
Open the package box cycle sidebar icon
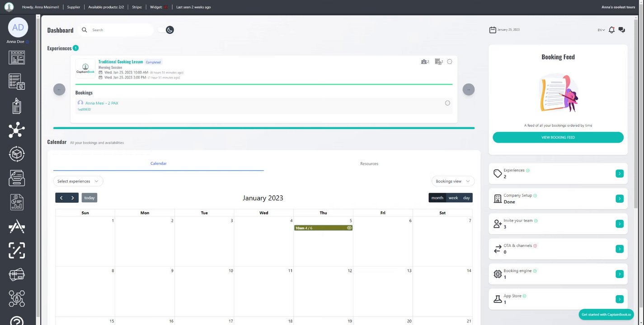click(17, 154)
